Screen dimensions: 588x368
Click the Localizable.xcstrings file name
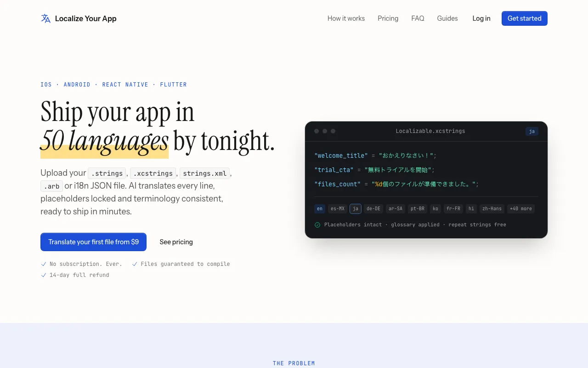click(430, 131)
